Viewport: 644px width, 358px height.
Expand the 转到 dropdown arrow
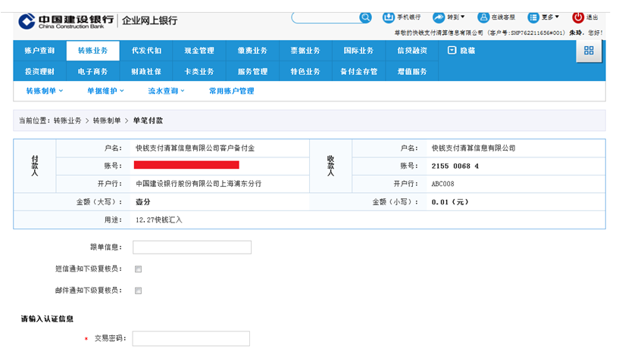462,17
